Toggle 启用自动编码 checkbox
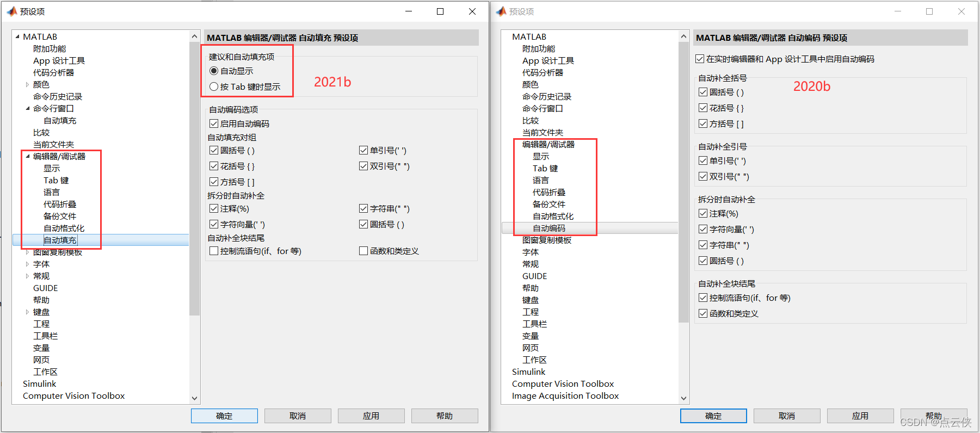Viewport: 980px width, 433px height. pos(214,124)
